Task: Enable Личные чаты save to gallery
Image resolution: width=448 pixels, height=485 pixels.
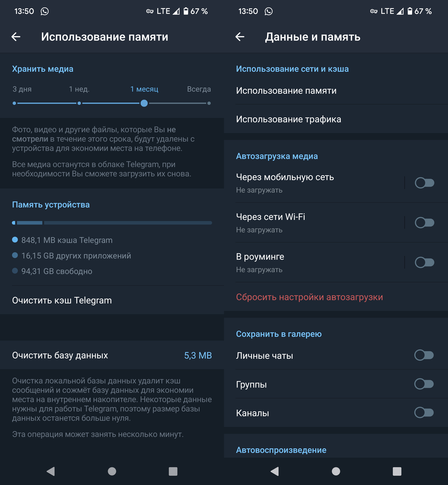Action: click(424, 355)
